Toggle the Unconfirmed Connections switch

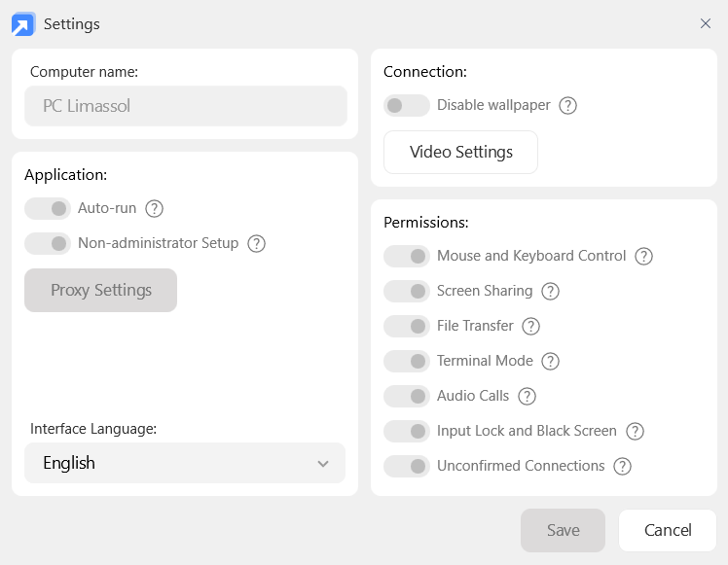point(407,466)
